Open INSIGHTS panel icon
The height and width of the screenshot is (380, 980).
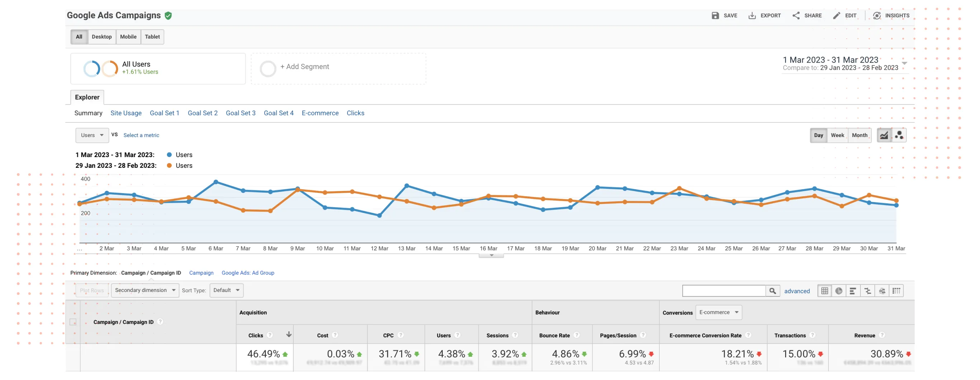pos(877,16)
